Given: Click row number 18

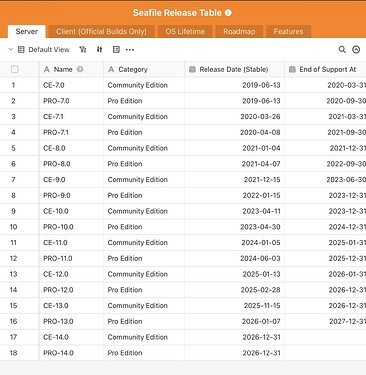Looking at the screenshot, I should (x=13, y=353).
